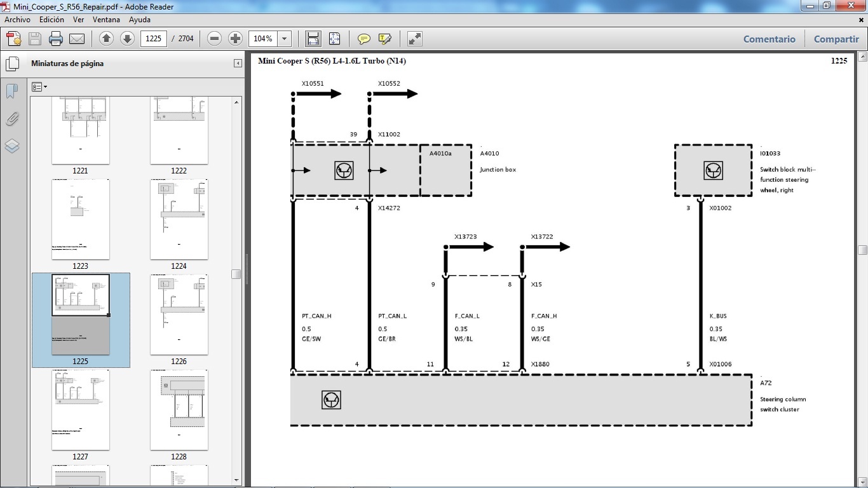This screenshot has height=488, width=868.
Task: Open the attachments paperclip panel
Action: tap(12, 119)
